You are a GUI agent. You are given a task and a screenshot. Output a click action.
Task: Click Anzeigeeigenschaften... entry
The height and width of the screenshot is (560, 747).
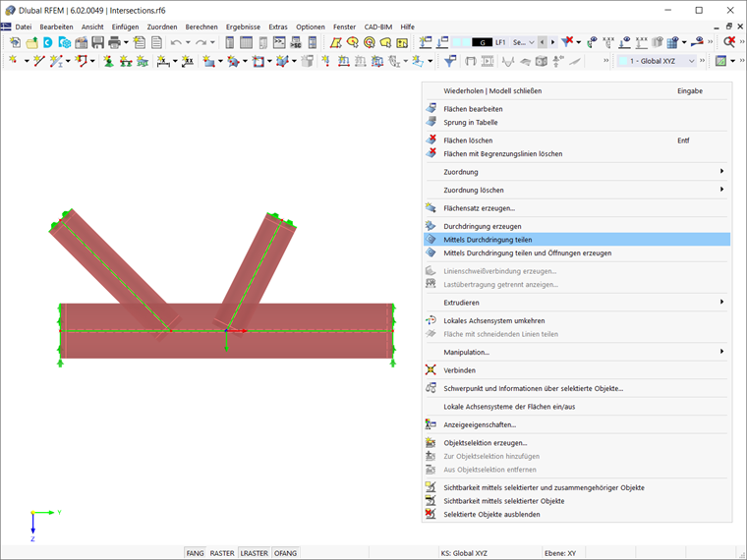pos(577,424)
